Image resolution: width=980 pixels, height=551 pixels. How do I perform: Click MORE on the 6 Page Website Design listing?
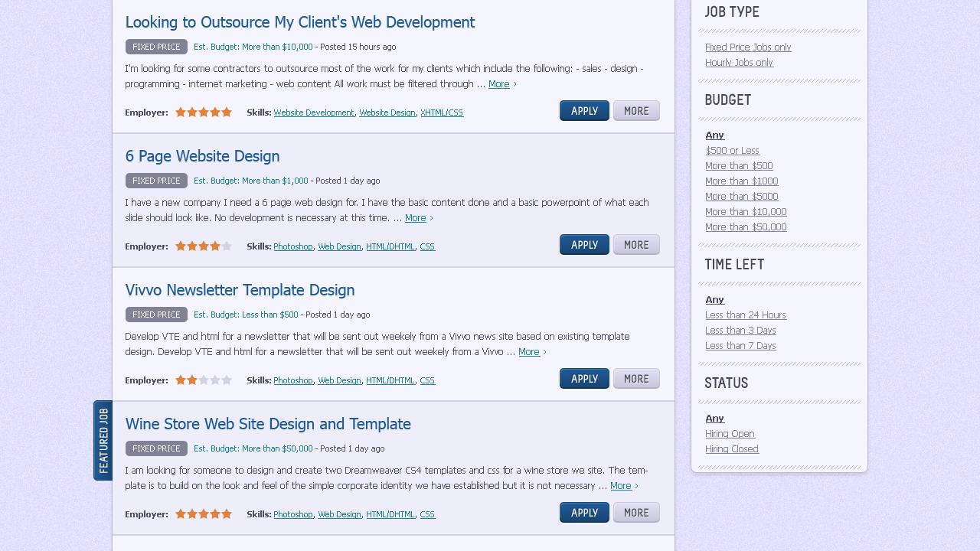[635, 244]
